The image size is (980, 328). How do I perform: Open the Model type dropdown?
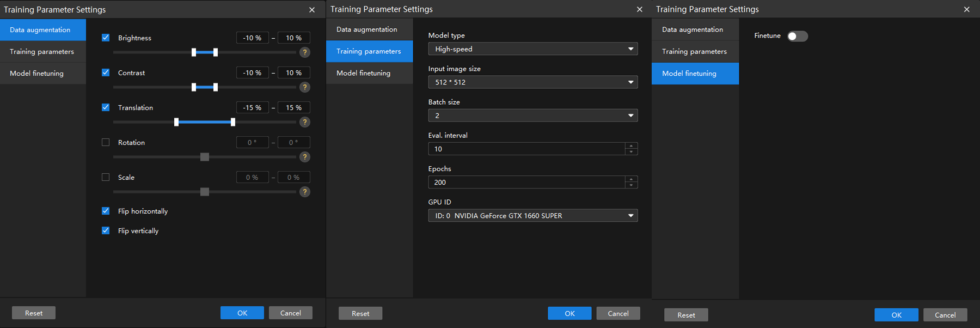[x=533, y=49]
